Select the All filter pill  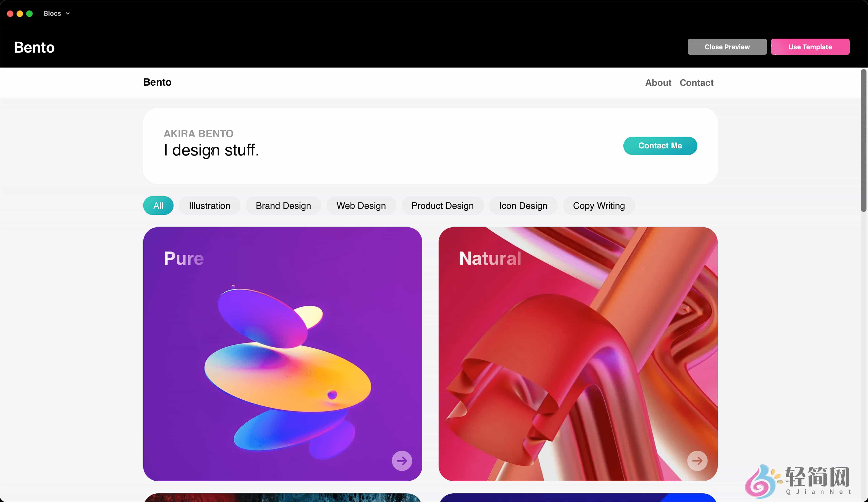point(158,206)
